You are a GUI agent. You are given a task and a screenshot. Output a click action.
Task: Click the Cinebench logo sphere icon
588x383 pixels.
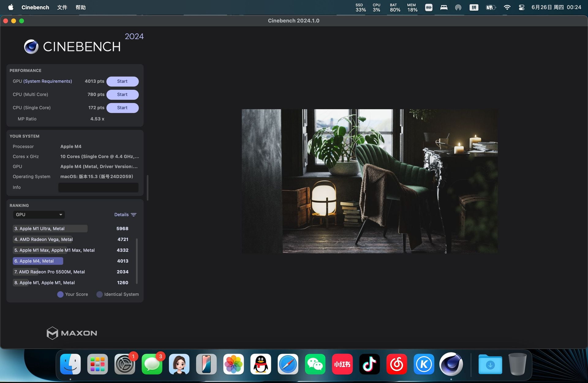point(31,47)
